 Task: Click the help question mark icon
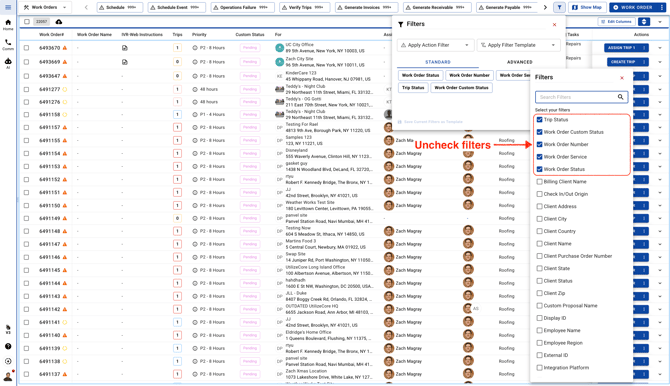(8, 346)
